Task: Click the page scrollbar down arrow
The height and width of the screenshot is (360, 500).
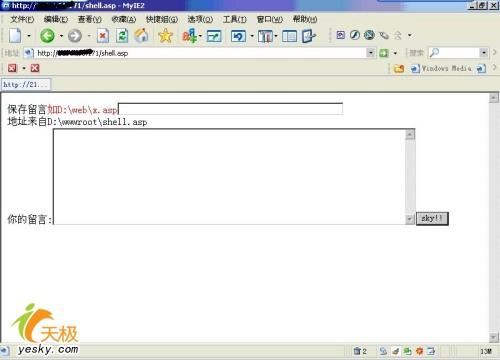Action: 493,337
